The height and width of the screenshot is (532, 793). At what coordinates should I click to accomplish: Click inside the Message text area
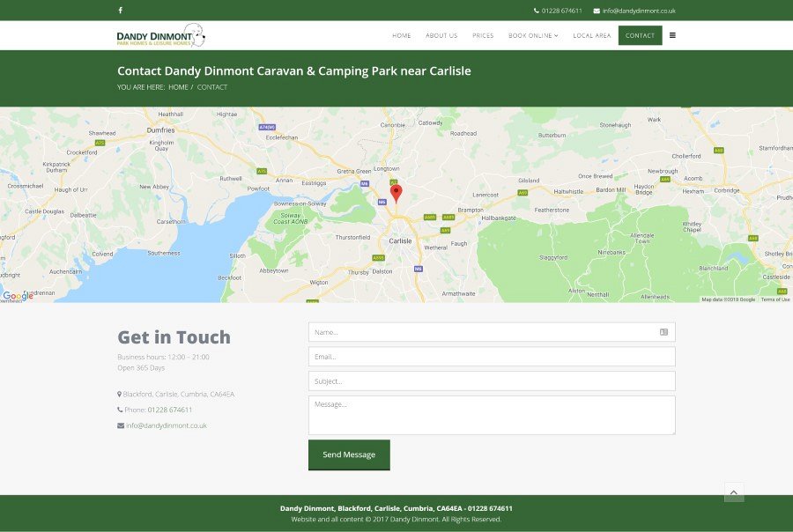pyautogui.click(x=491, y=415)
